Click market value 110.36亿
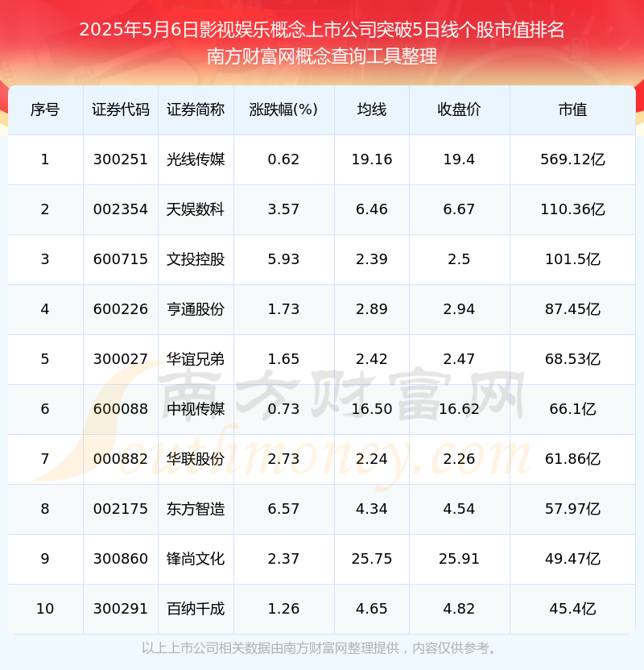 click(x=572, y=209)
